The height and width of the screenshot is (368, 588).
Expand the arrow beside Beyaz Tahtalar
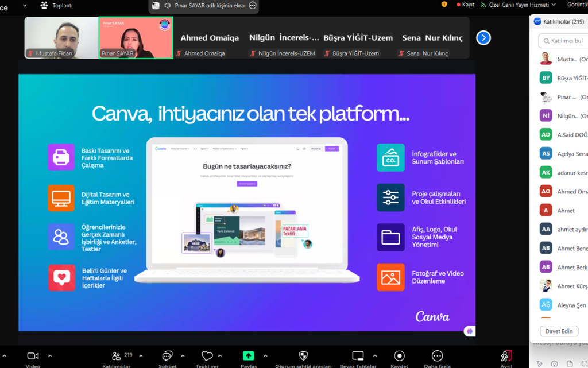pos(375,355)
